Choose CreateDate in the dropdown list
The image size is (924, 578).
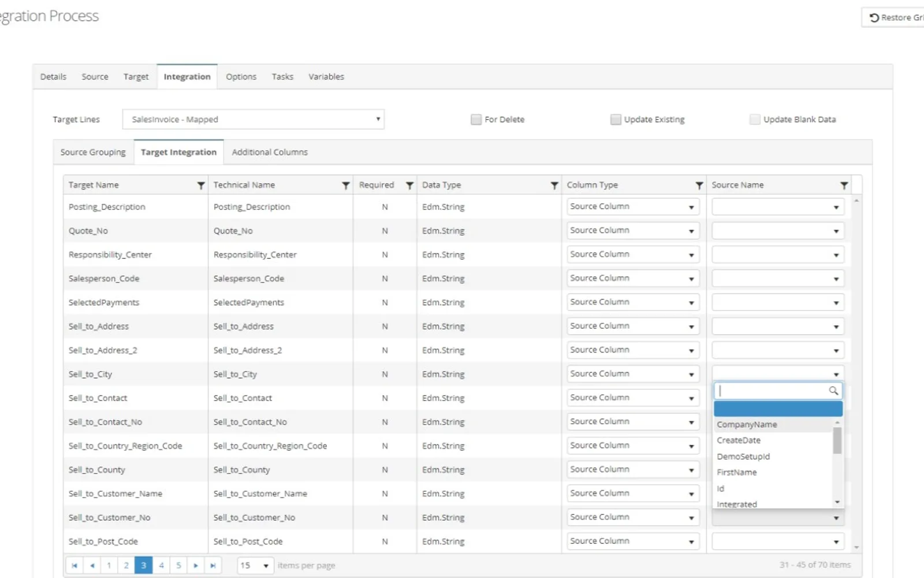click(x=773, y=440)
